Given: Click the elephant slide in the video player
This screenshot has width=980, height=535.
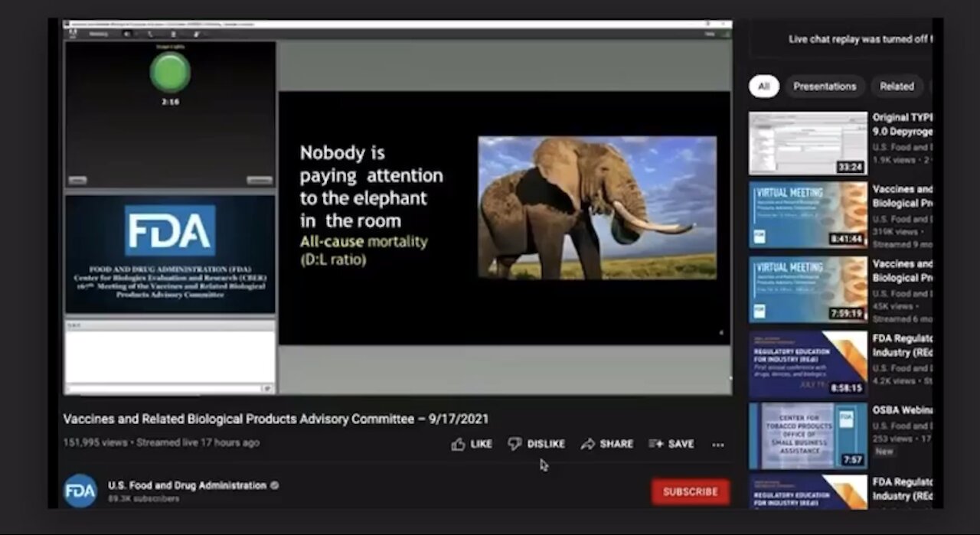Looking at the screenshot, I should 504,217.
